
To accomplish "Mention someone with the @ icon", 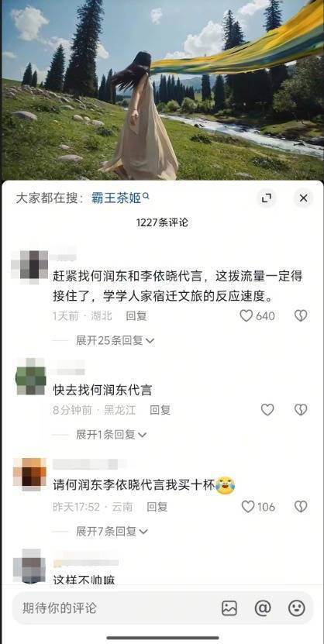I will (263, 608).
